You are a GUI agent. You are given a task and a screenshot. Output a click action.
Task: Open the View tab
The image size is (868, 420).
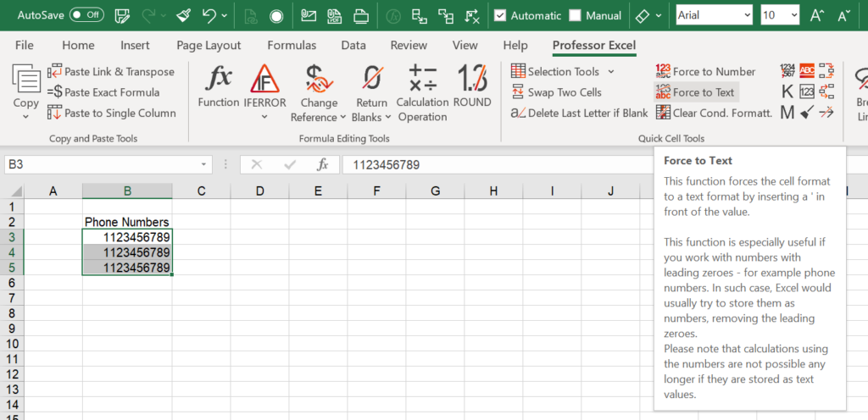tap(465, 46)
